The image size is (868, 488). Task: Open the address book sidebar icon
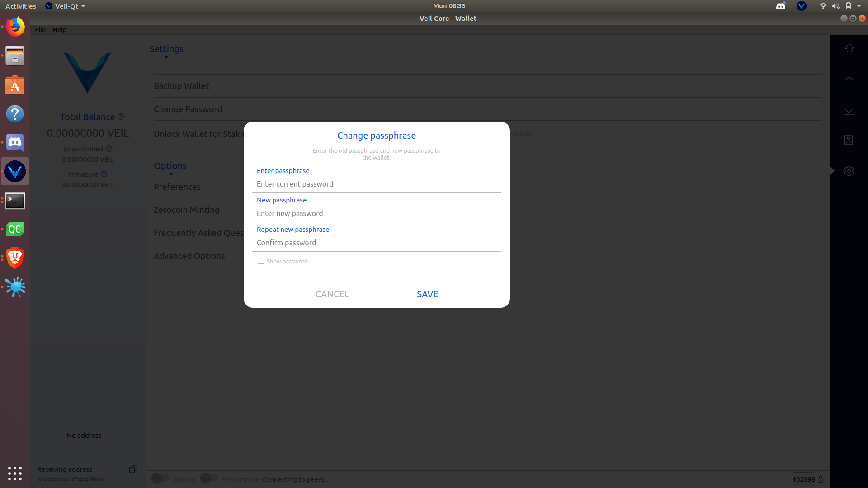pos(849,141)
